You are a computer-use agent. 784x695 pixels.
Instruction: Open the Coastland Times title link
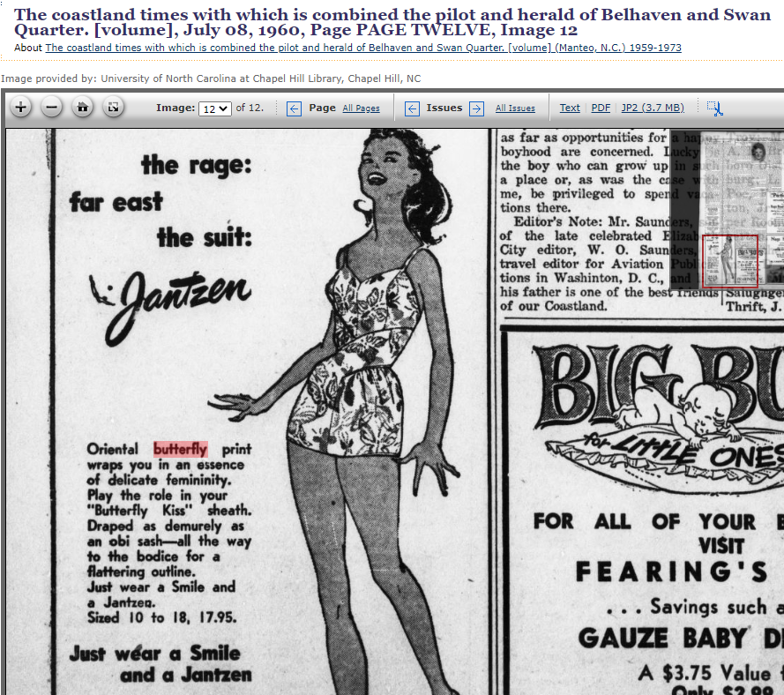(363, 48)
